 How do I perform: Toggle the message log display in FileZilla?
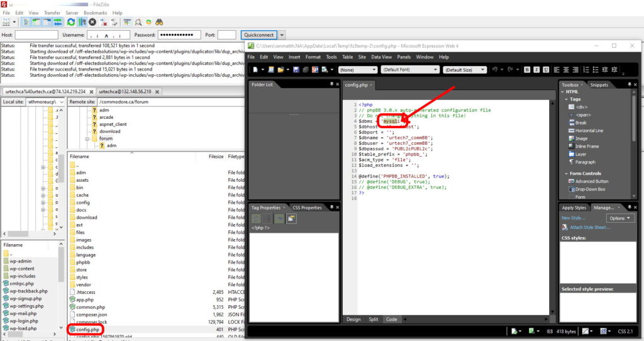click(x=25, y=22)
